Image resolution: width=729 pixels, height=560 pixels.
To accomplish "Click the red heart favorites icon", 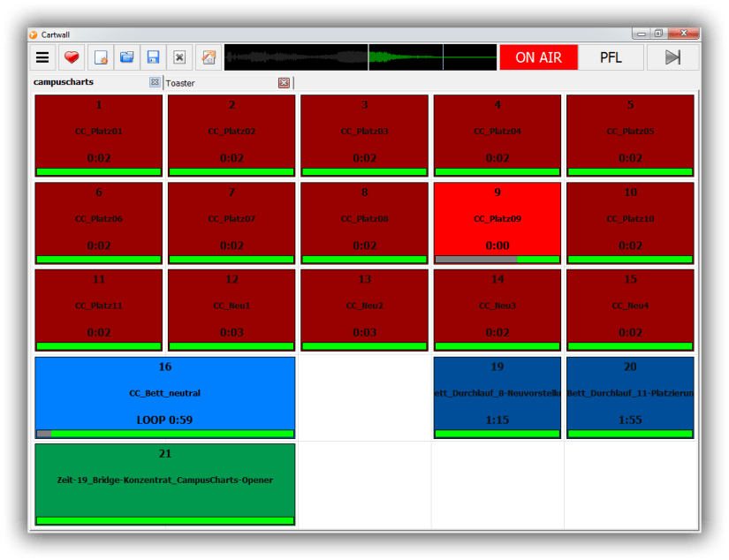I will click(x=72, y=57).
